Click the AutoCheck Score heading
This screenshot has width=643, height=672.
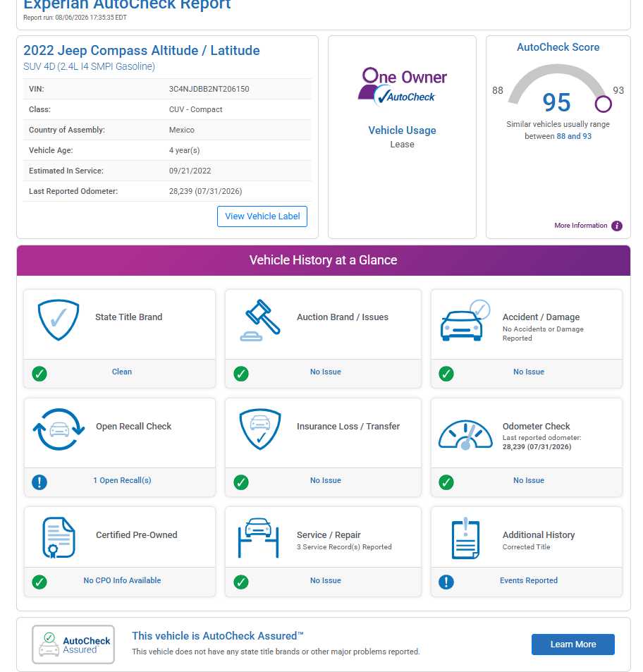click(558, 47)
